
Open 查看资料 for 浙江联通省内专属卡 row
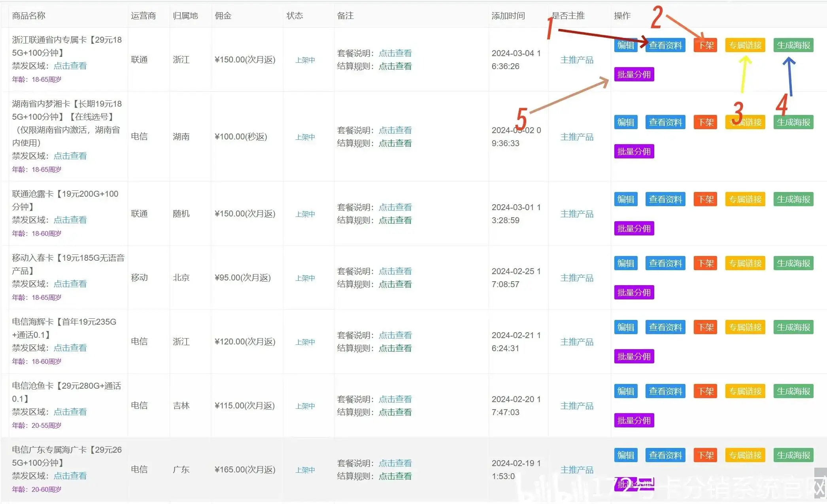[665, 45]
